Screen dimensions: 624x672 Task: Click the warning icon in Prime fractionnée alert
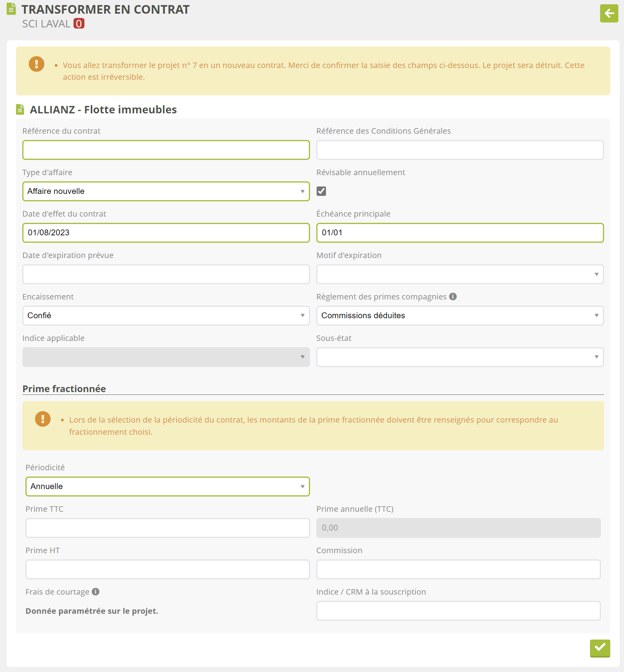click(x=43, y=419)
